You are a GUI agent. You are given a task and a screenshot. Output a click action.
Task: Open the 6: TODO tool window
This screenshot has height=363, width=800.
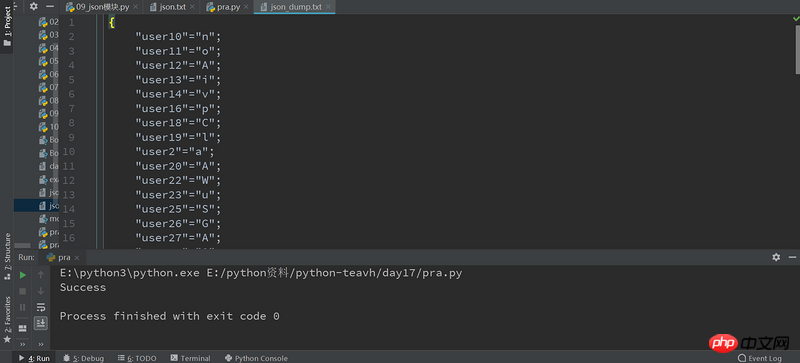coord(137,358)
